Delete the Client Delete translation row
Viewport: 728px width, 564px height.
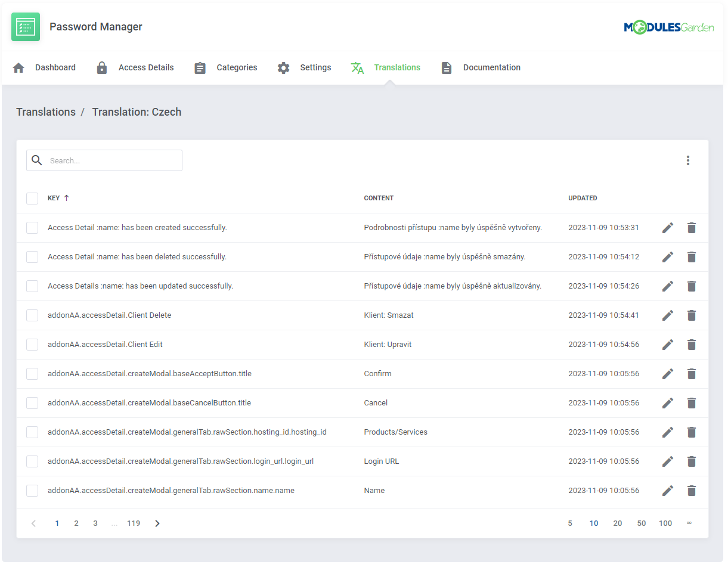coord(692,315)
